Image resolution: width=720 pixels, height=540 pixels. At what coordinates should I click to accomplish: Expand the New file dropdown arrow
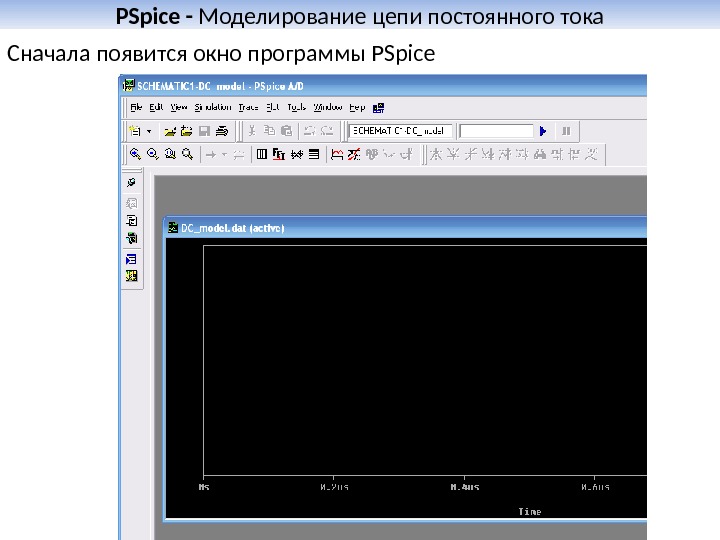(x=149, y=131)
